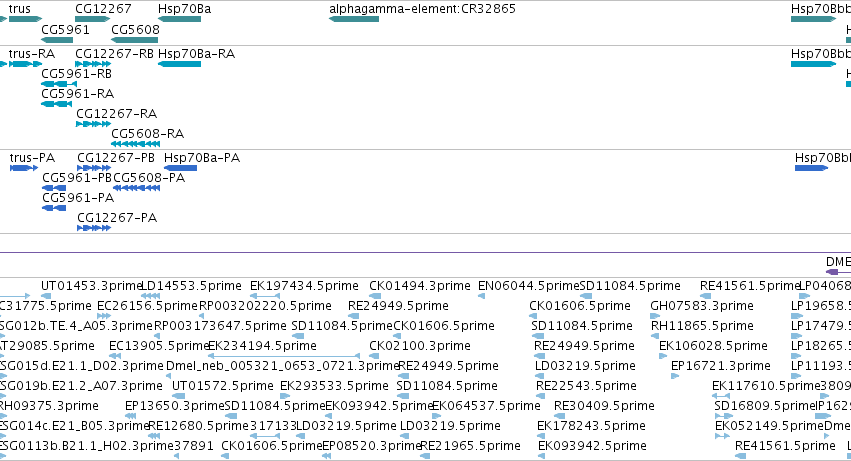Click CK02100.3prime EST label
851x461 pixels.
tap(420, 346)
